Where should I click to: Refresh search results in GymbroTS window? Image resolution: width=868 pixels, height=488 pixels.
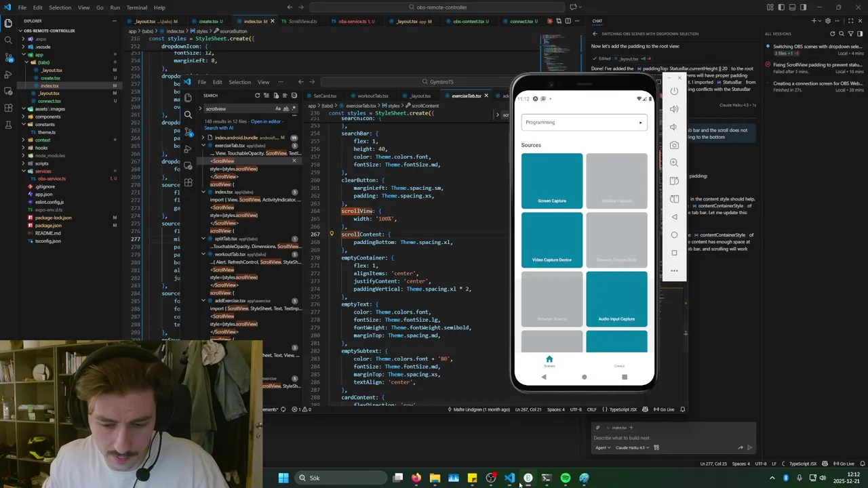257,96
